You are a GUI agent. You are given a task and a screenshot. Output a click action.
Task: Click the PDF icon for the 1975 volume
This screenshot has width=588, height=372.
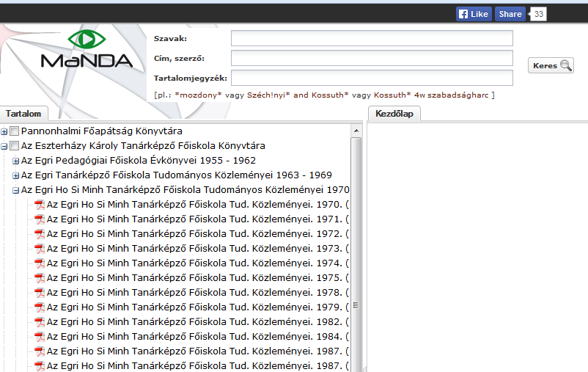tap(40, 278)
